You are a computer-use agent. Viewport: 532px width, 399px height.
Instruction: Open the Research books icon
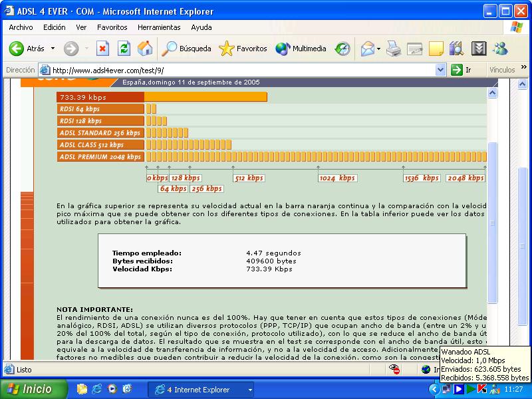[456, 49]
